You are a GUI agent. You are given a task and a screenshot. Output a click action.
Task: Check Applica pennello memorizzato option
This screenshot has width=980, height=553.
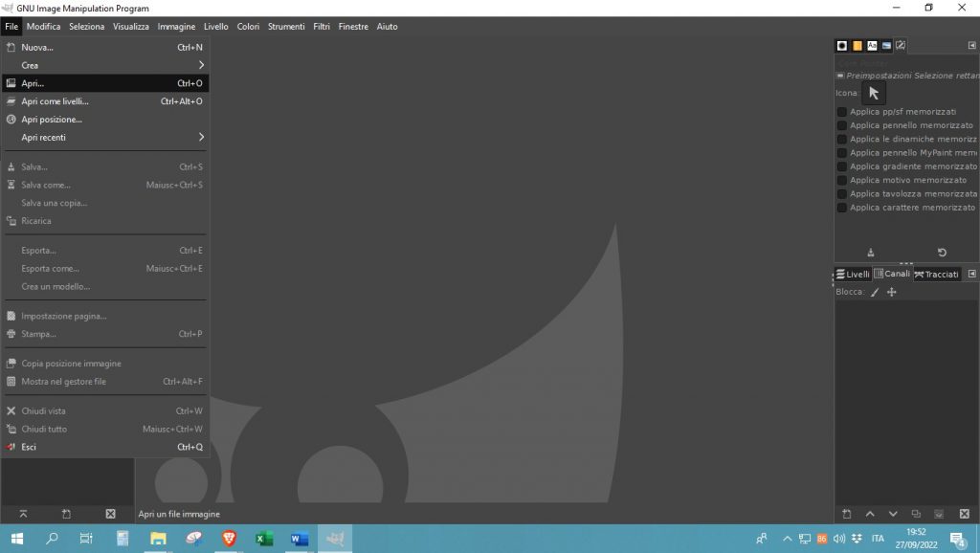tap(842, 125)
